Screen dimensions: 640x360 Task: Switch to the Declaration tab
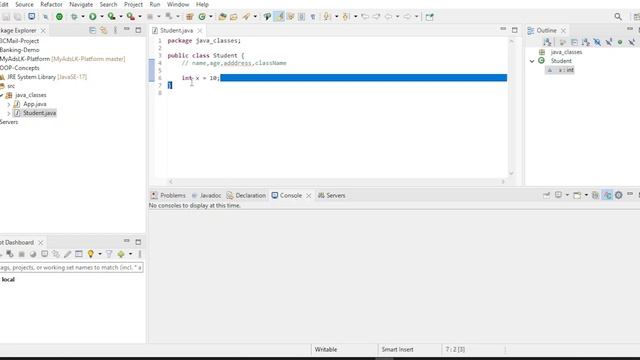pyautogui.click(x=246, y=196)
